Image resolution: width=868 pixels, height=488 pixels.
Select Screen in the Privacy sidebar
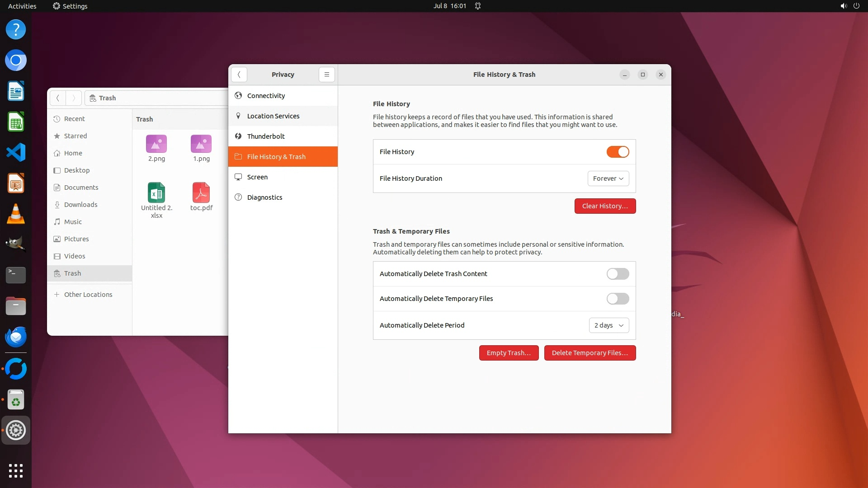[x=257, y=177]
